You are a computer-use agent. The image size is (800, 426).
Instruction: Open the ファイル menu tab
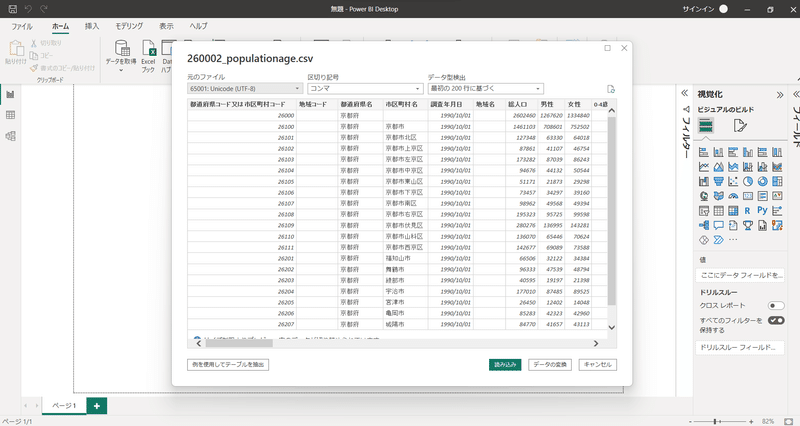coord(22,26)
